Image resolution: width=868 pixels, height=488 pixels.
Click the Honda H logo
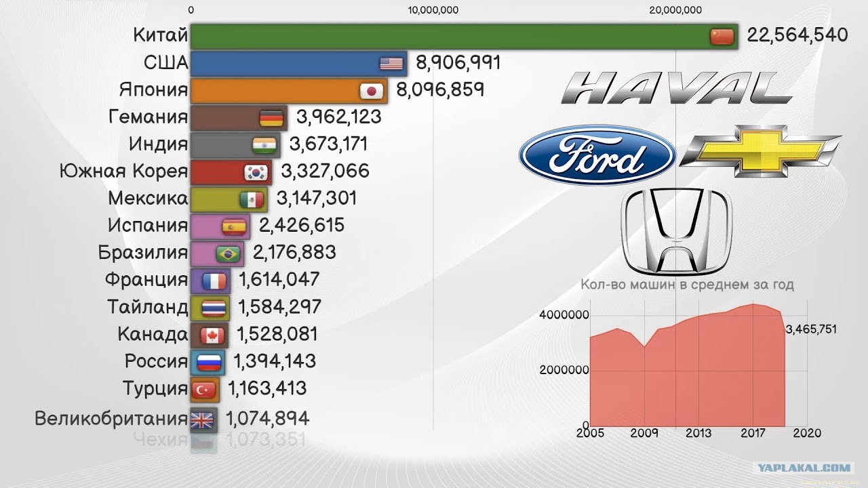(677, 231)
